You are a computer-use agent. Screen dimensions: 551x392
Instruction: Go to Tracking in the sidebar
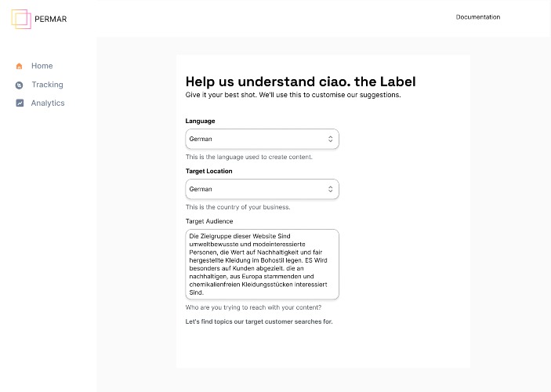[48, 85]
